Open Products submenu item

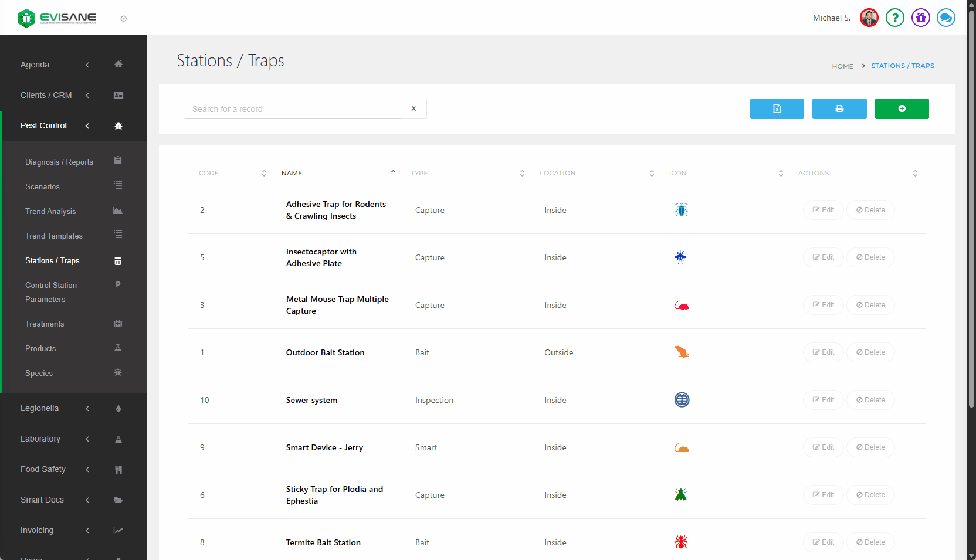tap(40, 348)
